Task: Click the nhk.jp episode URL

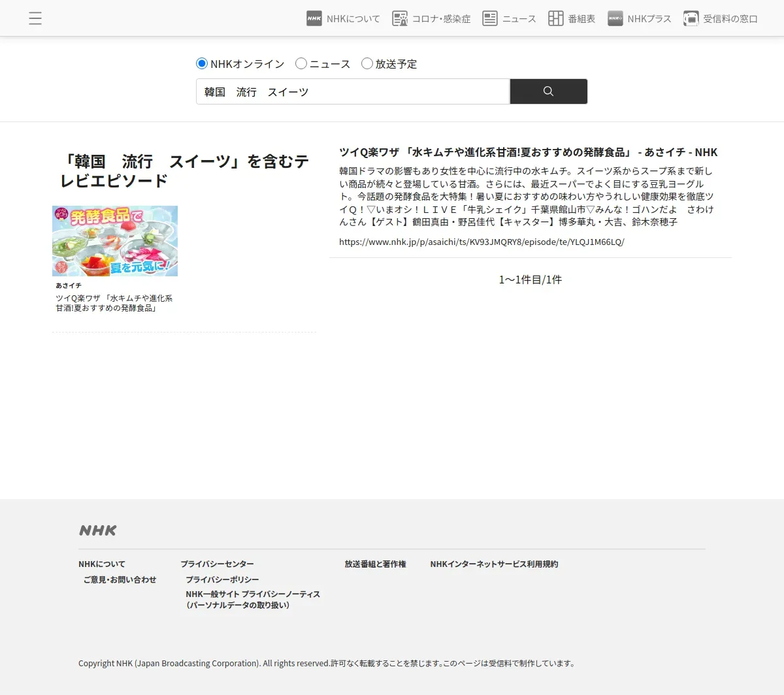Action: coord(482,242)
